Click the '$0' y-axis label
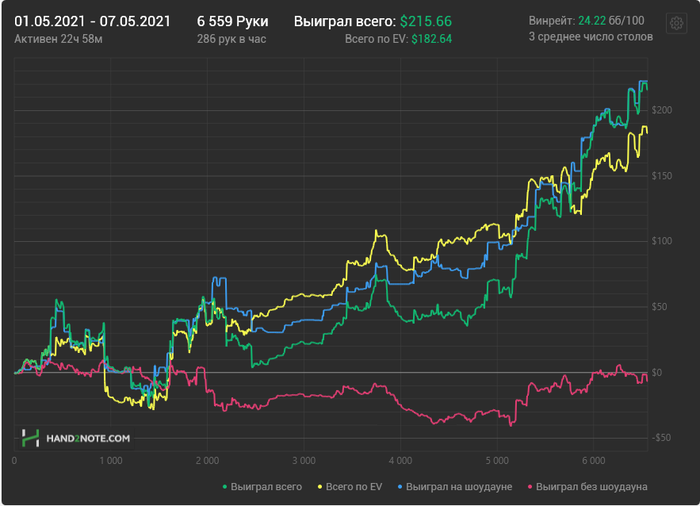The width and height of the screenshot is (700, 506). click(x=657, y=372)
